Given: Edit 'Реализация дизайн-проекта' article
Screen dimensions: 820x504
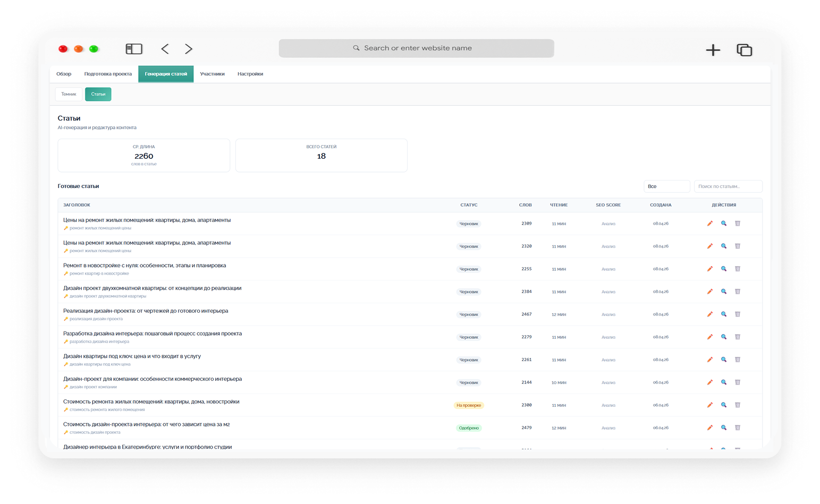Looking at the screenshot, I should pos(709,314).
